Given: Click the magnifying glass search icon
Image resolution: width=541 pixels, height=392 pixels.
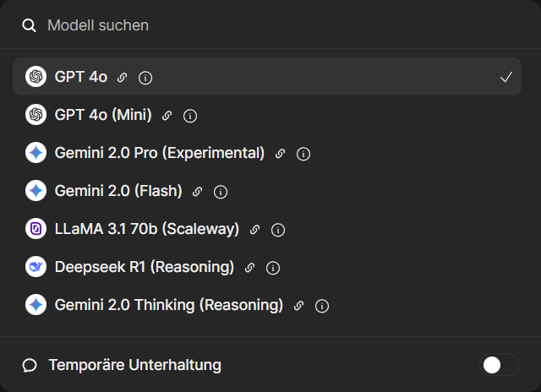Looking at the screenshot, I should click(30, 25).
